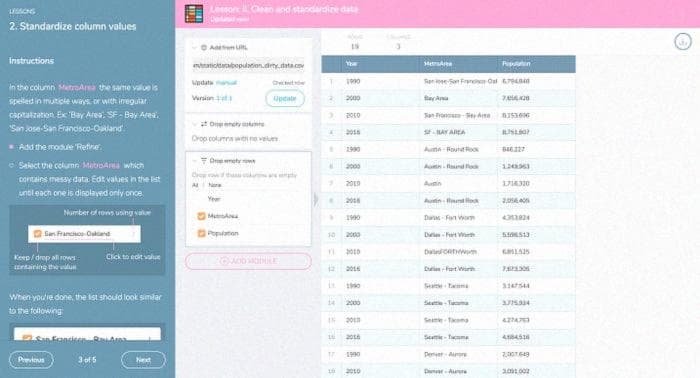
Task: Click row number 10 in the table
Action: [331, 235]
